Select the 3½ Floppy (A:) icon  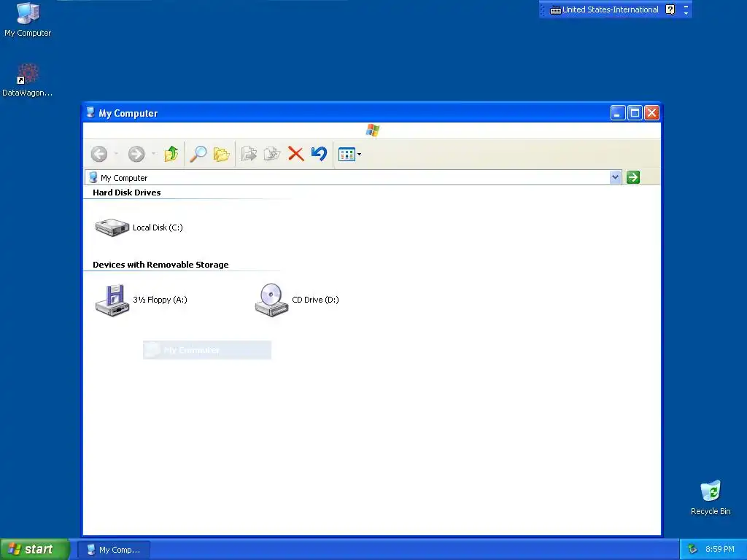112,300
